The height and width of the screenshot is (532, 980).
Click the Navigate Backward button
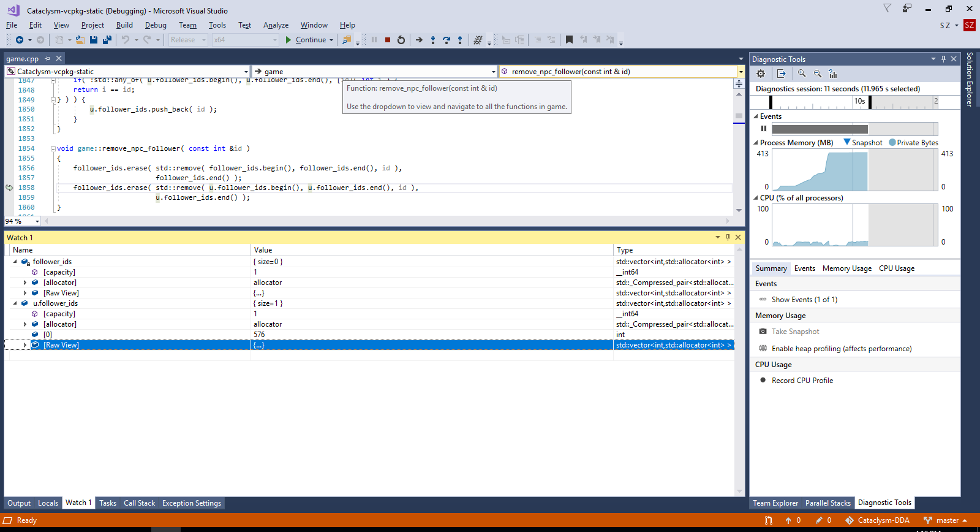coord(20,40)
